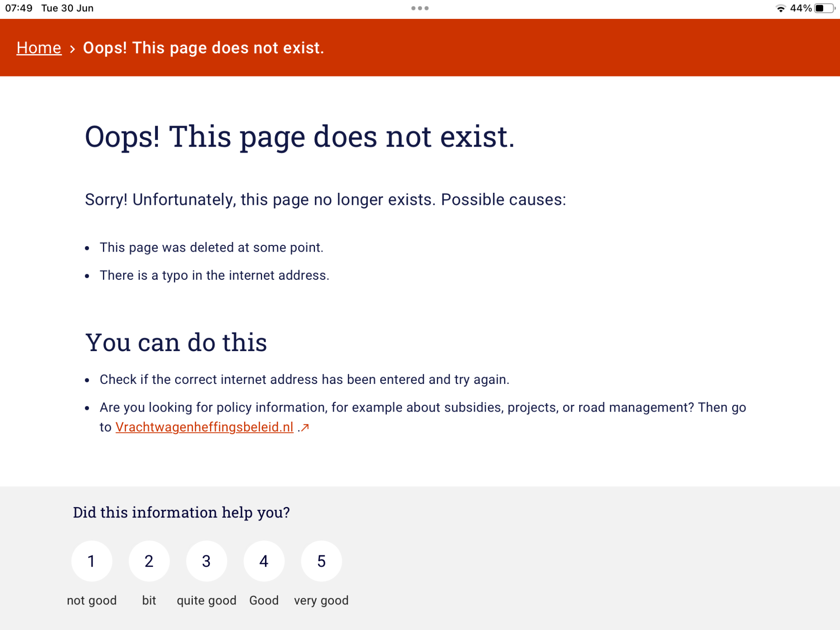Tap the 'very good' rating label

pyautogui.click(x=321, y=601)
